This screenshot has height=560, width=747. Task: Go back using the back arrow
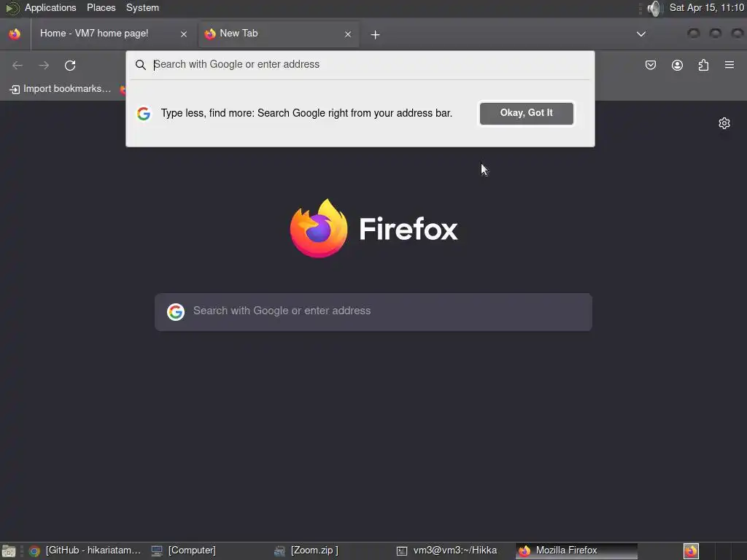click(x=18, y=65)
